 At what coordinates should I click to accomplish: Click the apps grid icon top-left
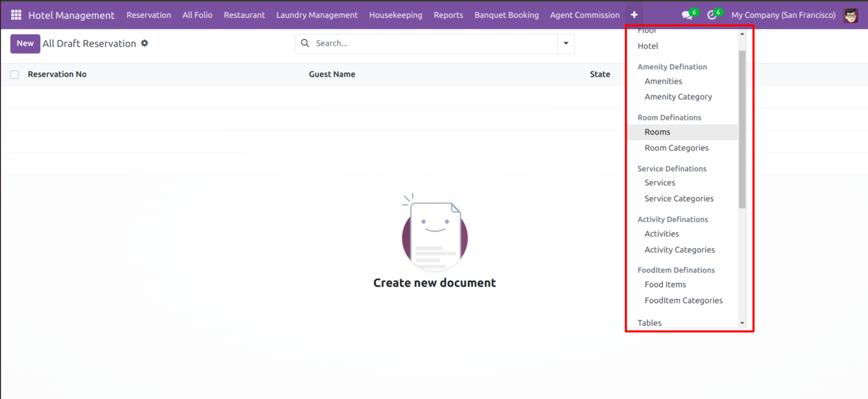[x=15, y=15]
